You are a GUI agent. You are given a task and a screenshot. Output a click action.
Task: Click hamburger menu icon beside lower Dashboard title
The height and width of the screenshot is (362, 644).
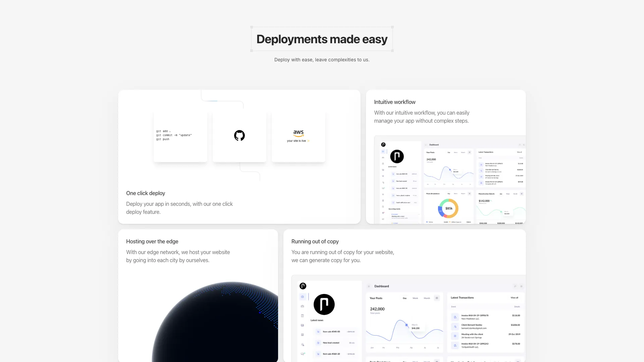pyautogui.click(x=369, y=286)
